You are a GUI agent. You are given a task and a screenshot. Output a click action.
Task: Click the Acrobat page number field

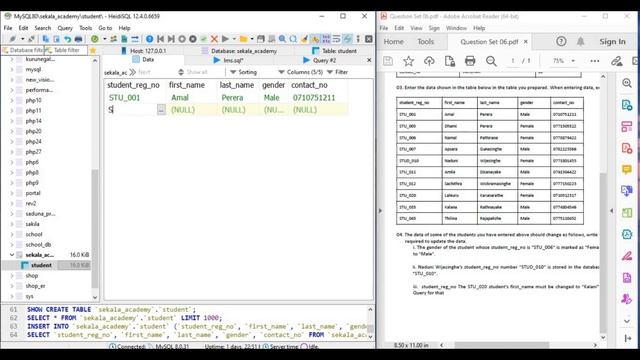tap(513, 61)
